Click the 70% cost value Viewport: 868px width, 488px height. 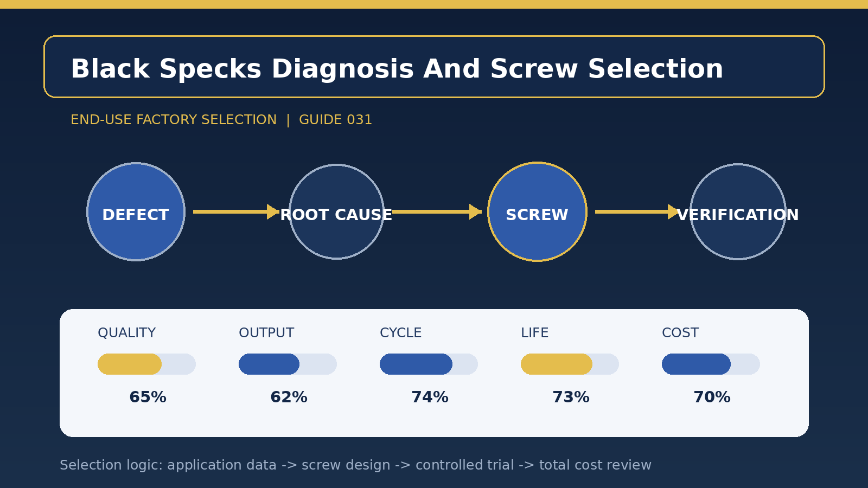(712, 397)
